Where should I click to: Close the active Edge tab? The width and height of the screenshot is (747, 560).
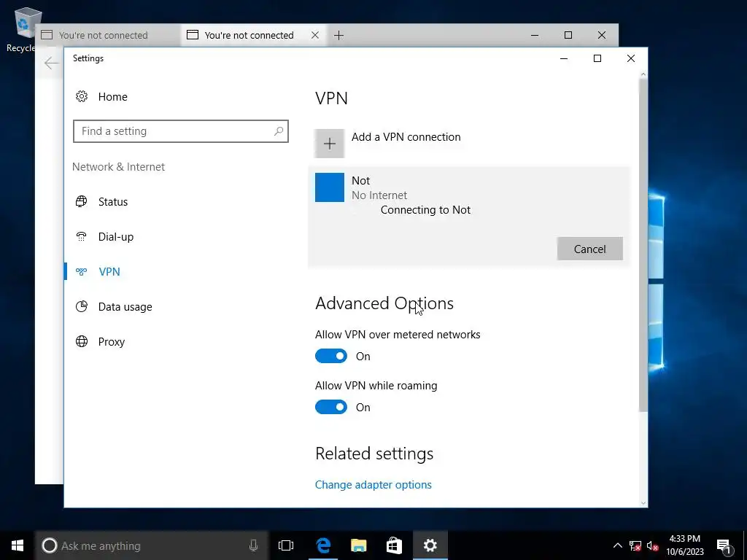315,35
